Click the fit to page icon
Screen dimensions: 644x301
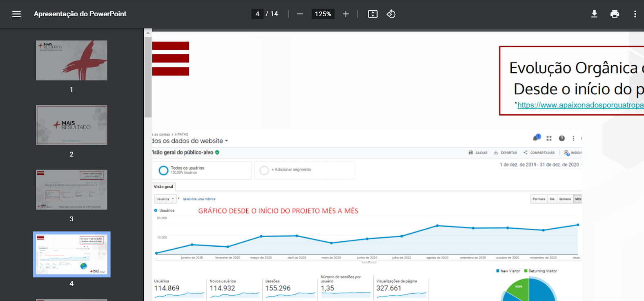pyautogui.click(x=372, y=14)
